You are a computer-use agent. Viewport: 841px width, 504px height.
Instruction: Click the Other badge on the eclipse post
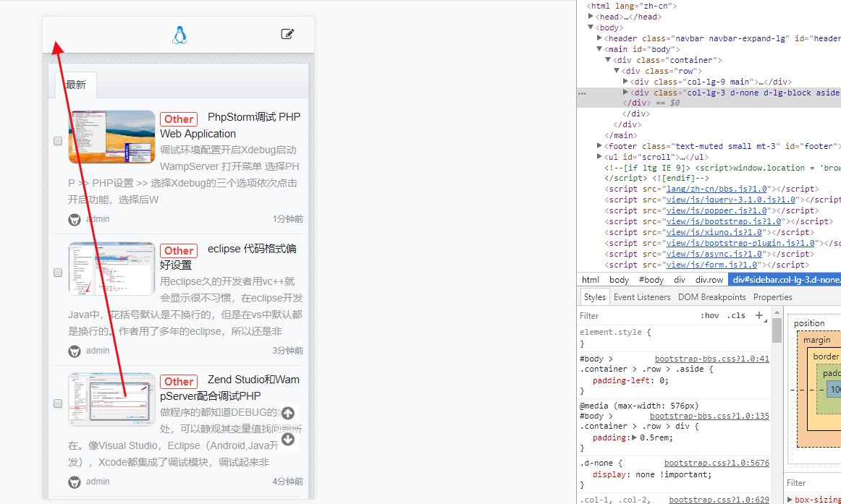179,251
